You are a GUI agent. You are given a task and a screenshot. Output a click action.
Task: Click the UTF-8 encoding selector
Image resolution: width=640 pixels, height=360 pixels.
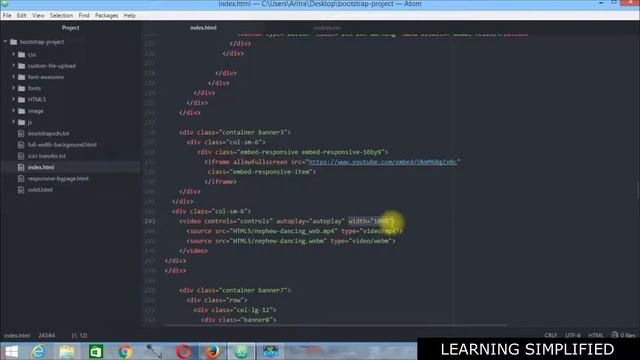click(x=573, y=335)
